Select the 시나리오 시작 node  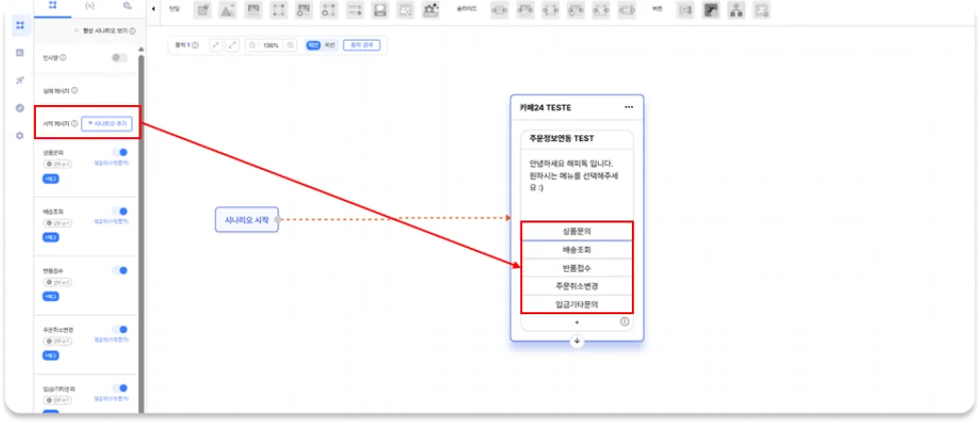coord(247,220)
